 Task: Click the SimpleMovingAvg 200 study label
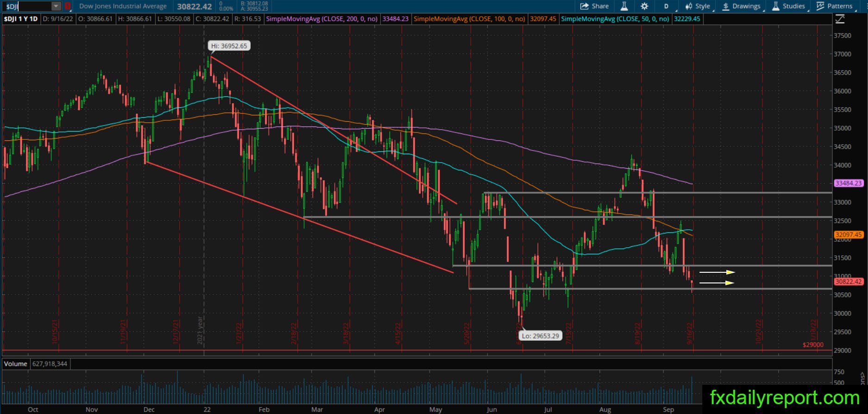(x=322, y=19)
